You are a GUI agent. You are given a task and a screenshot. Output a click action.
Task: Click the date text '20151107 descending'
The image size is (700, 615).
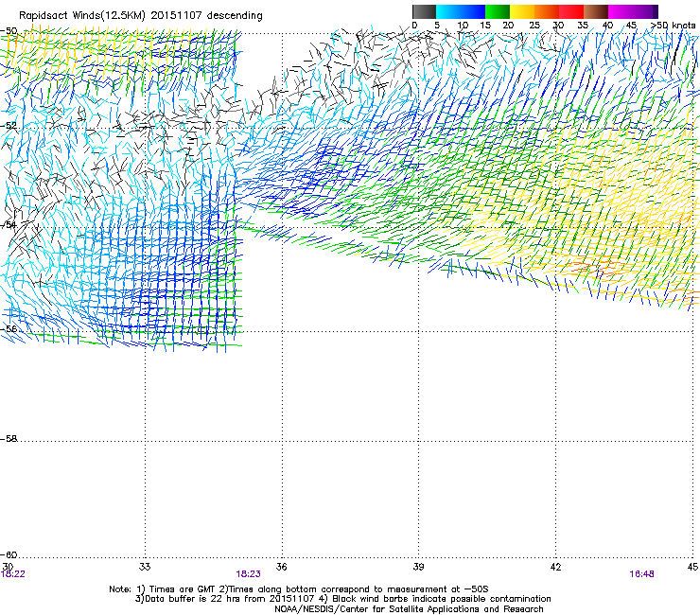206,16
